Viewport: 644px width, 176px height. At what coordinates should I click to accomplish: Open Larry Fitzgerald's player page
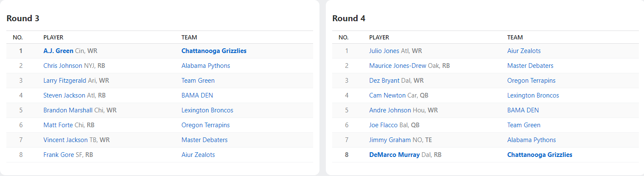65,81
